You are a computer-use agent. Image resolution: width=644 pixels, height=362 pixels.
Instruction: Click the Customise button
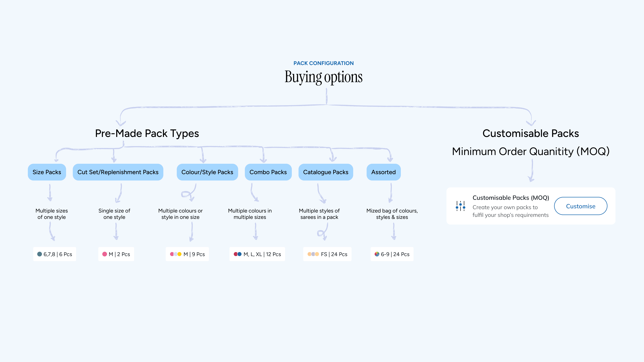tap(580, 206)
